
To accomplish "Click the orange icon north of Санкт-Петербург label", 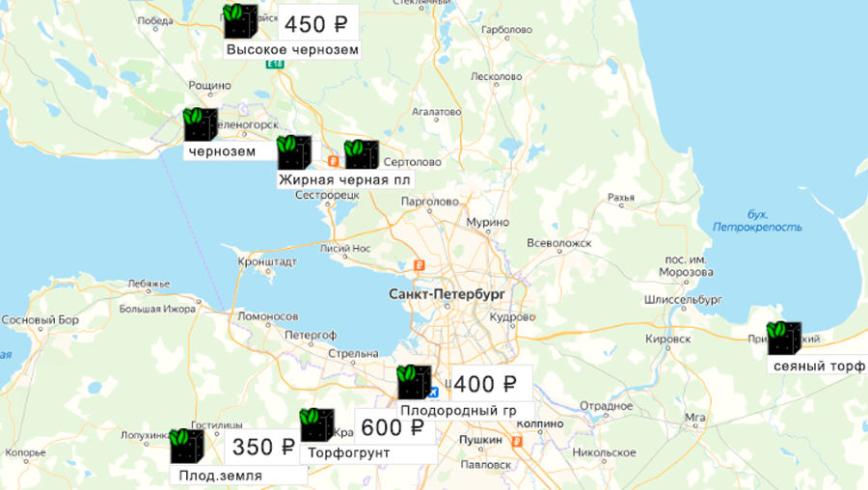I will pos(419,265).
